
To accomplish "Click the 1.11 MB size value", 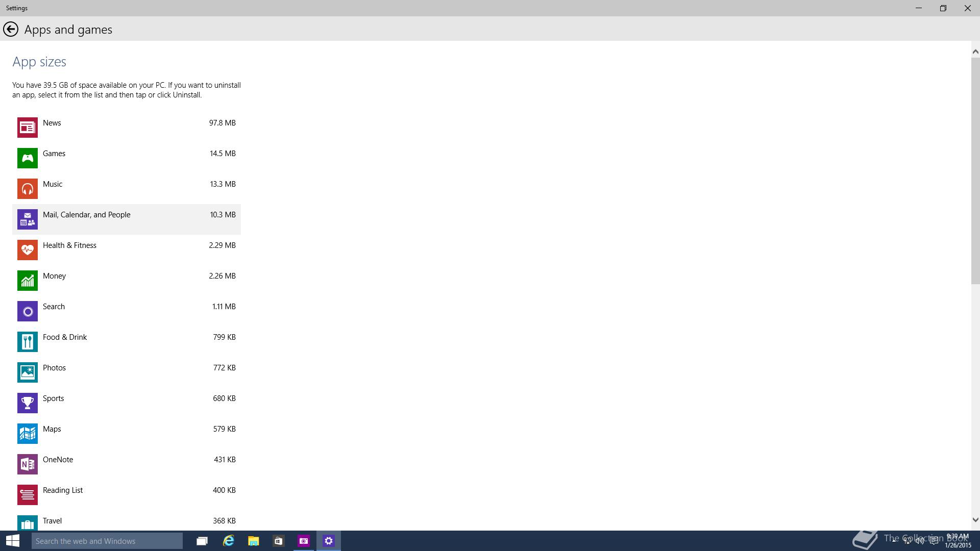I will (224, 307).
